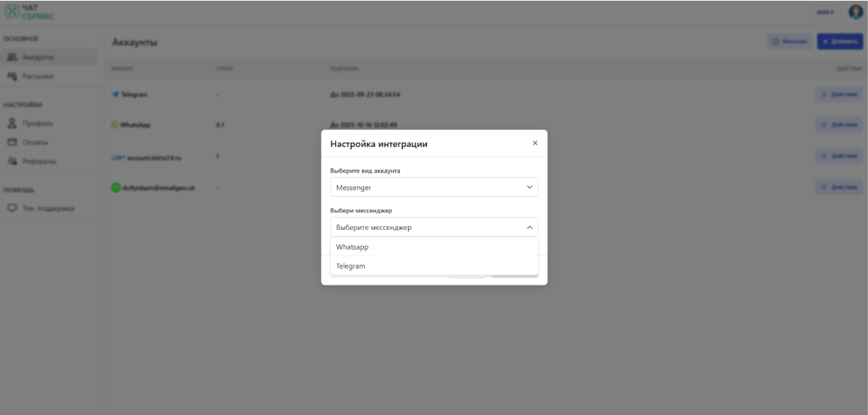Click the Профиль person icon in sidebar
The width and height of the screenshot is (868, 415).
pos(13,122)
